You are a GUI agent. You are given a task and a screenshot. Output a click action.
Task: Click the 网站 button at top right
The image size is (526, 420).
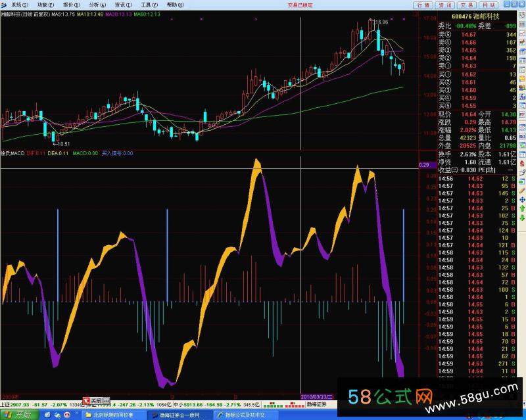(489, 5)
